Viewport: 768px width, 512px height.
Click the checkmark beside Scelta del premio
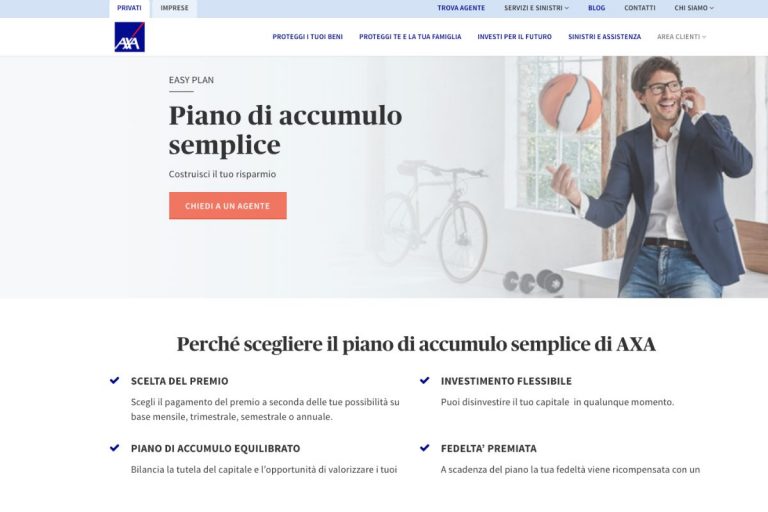(x=115, y=380)
